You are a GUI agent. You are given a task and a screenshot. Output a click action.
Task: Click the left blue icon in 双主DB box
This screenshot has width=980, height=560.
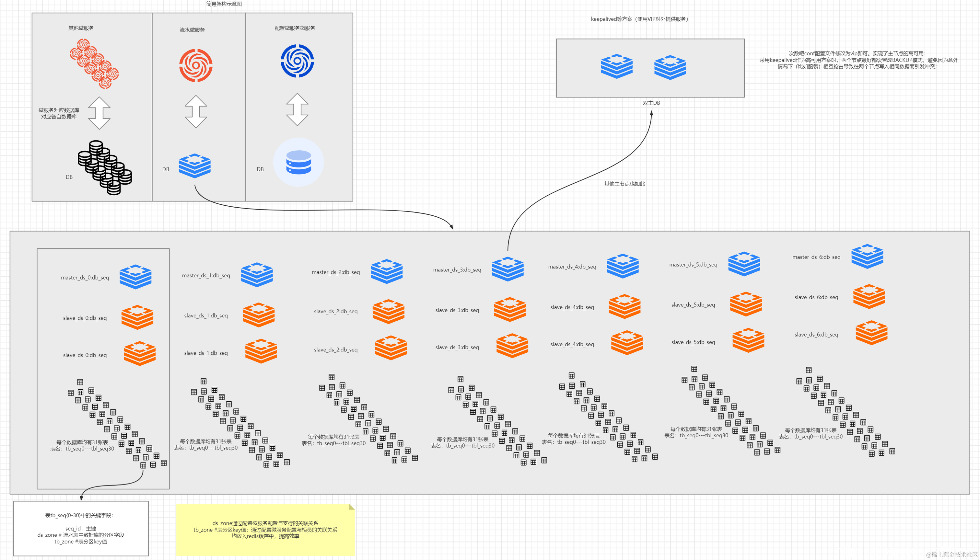pyautogui.click(x=616, y=66)
